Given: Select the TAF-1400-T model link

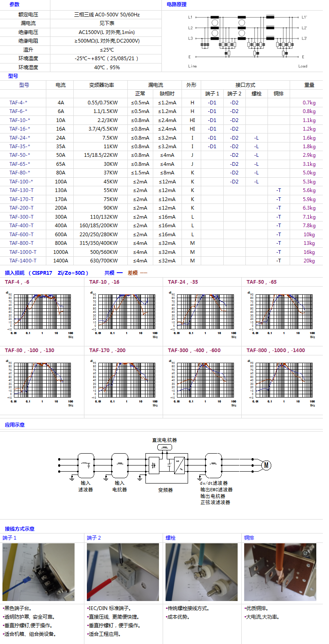Looking at the screenshot, I should coord(23,261).
